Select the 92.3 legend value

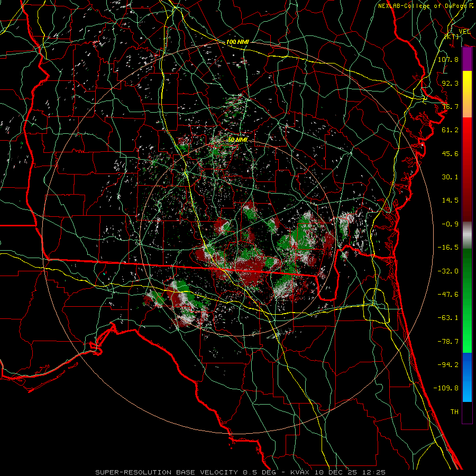coord(450,83)
